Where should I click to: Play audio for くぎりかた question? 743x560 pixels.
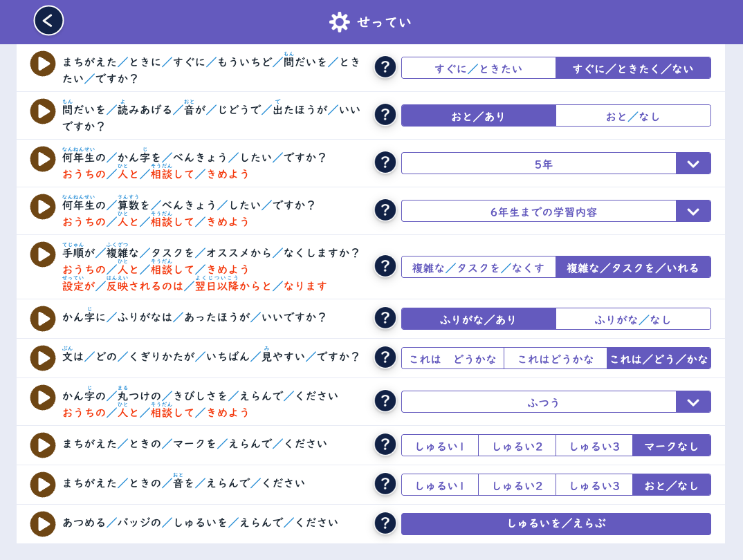click(x=43, y=358)
